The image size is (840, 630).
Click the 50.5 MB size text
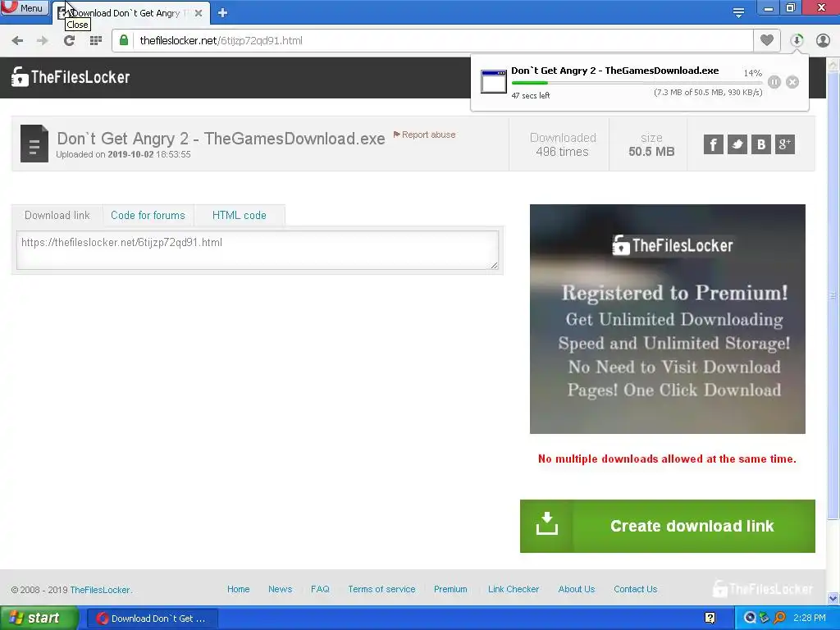651,152
